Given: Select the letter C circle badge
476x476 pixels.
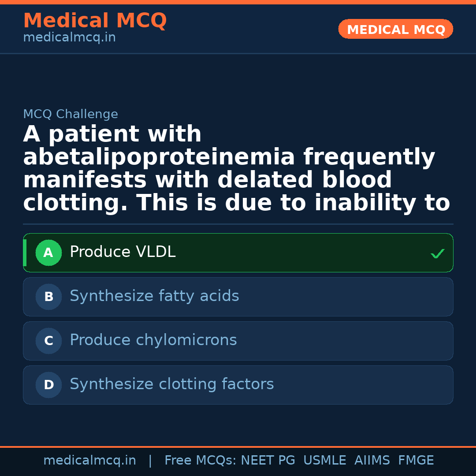Looking at the screenshot, I should tap(48, 341).
